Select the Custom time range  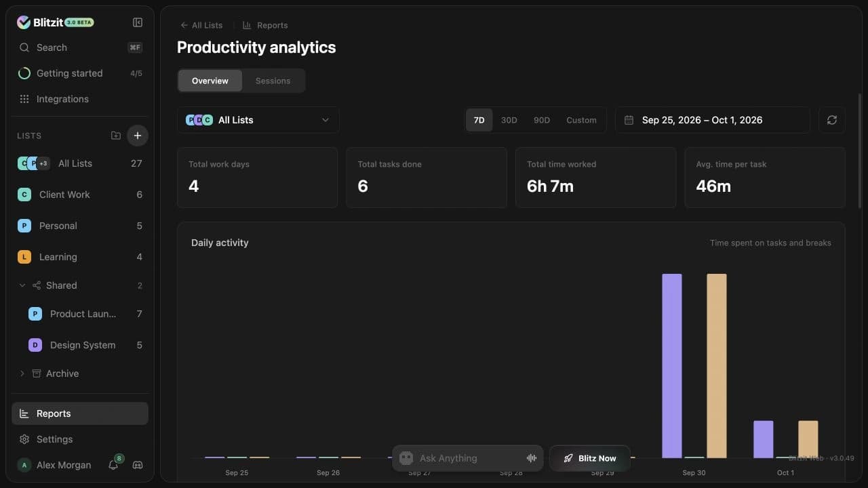coord(581,120)
